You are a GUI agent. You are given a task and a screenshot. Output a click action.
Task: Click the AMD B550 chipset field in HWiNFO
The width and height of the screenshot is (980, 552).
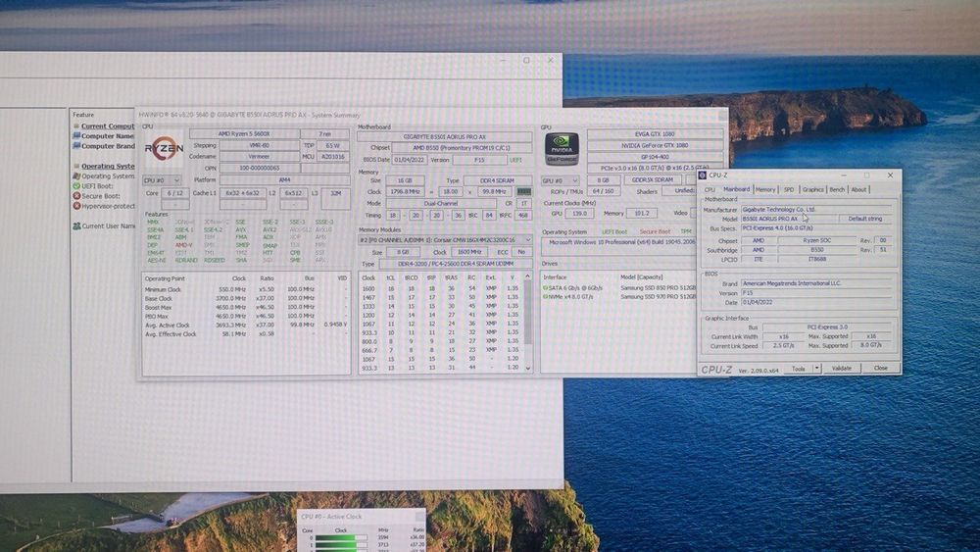pyautogui.click(x=462, y=147)
